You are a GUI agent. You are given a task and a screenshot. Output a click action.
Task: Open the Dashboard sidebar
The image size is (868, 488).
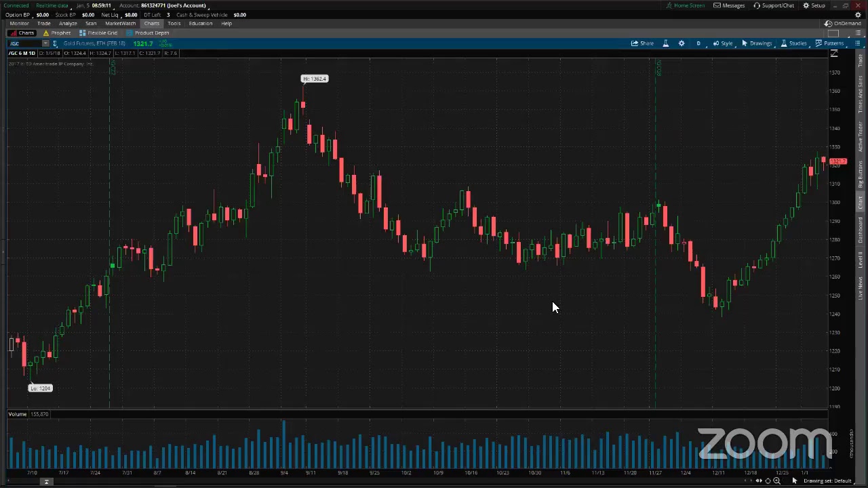point(861,231)
